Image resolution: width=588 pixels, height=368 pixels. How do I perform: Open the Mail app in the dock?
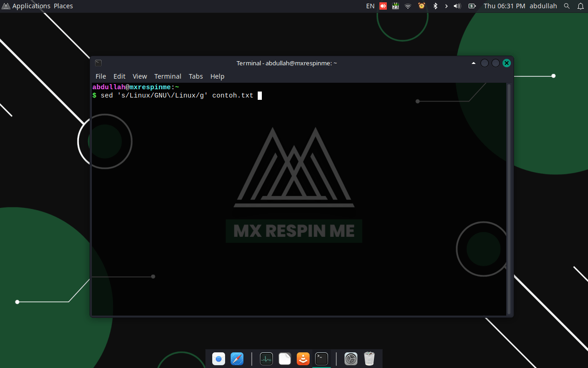219,359
